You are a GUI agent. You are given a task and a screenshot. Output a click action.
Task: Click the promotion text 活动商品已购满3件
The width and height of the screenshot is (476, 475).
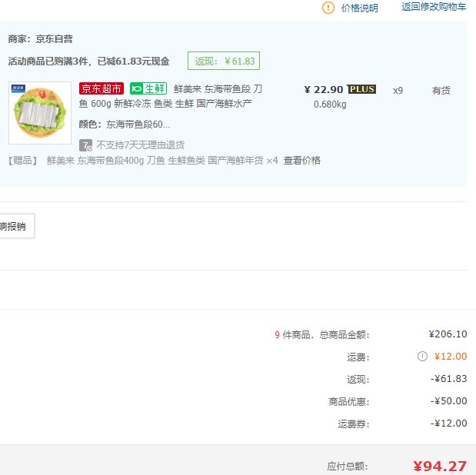48,61
